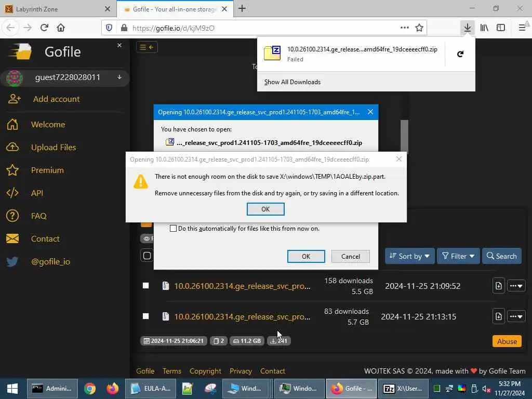The image size is (532, 399).
Task: Click the Firefox back arrow
Action: click(10, 28)
